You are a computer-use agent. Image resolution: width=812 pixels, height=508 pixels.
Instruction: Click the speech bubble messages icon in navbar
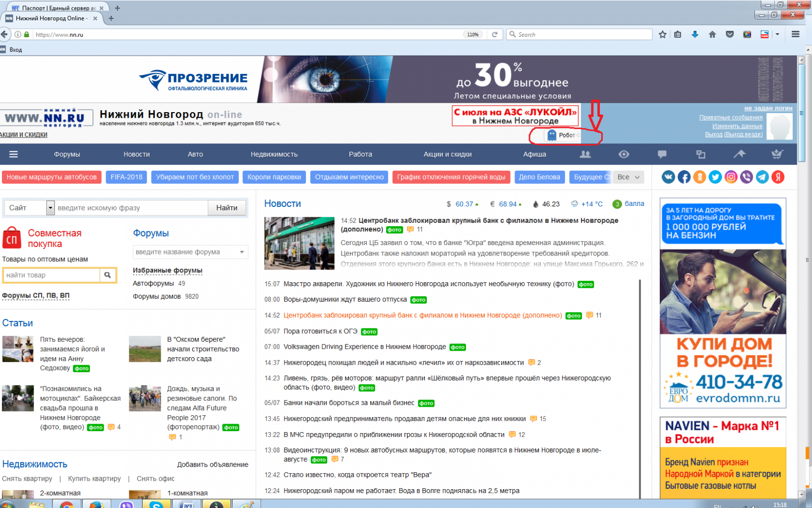662,154
